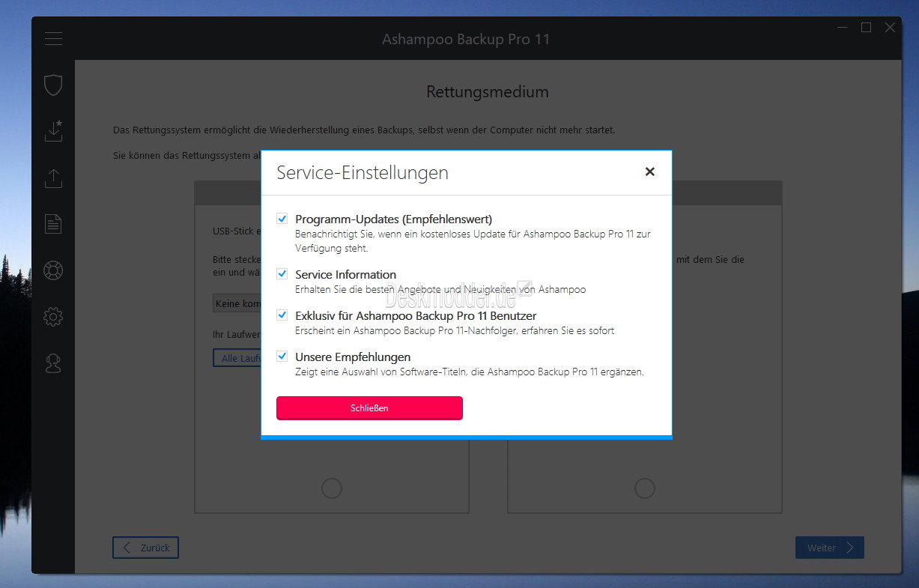Open the Keine kom... drive dropdown

point(237,303)
